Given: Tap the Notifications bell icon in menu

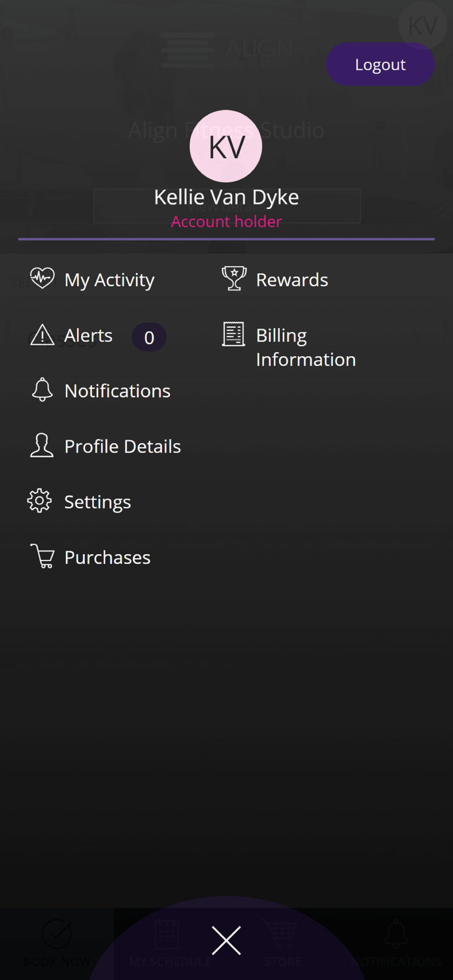Looking at the screenshot, I should 42,390.
